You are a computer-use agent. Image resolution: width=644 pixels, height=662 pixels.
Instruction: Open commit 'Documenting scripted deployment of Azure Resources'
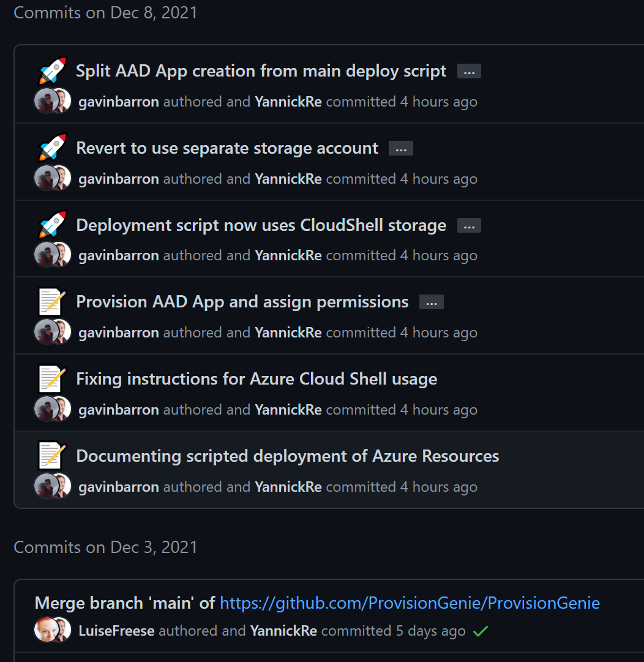pyautogui.click(x=287, y=456)
